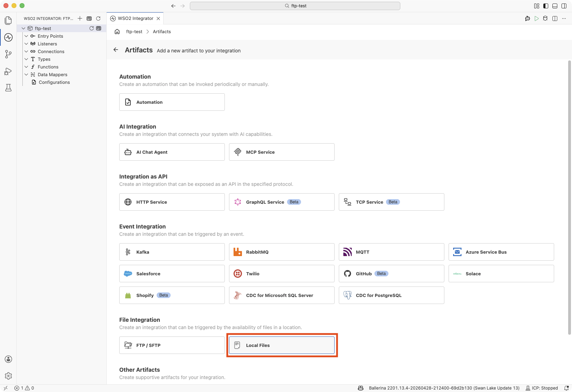The image size is (572, 392).
Task: Select CDC for Microsoft SQL Server
Action: tap(282, 295)
